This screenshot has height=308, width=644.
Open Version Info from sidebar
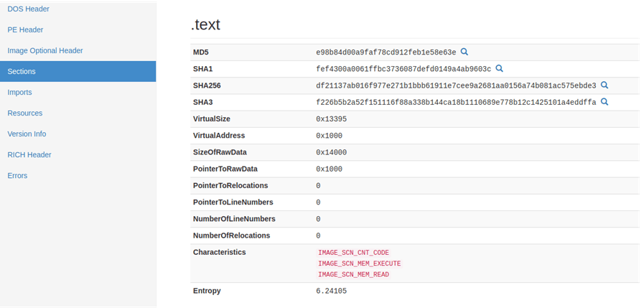[x=27, y=134]
